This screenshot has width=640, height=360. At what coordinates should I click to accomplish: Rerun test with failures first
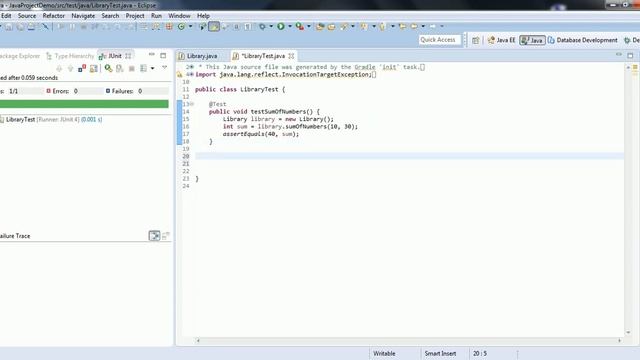[x=120, y=68]
